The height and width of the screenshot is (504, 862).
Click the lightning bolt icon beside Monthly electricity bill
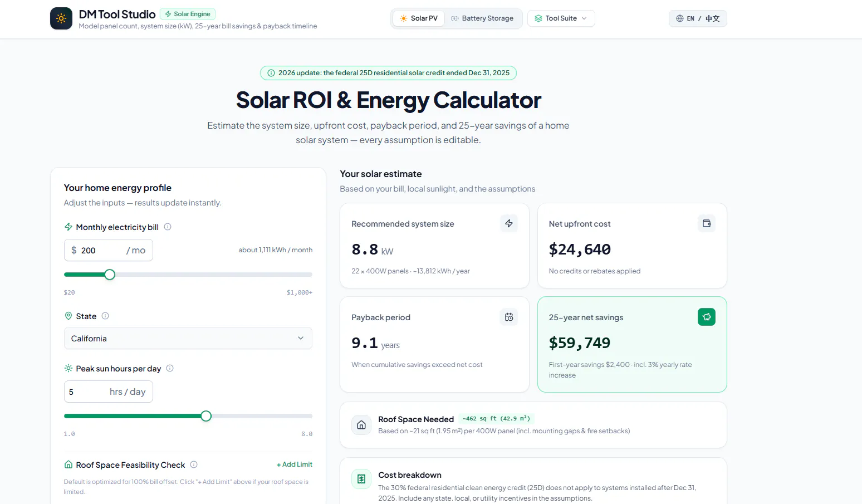(x=68, y=227)
